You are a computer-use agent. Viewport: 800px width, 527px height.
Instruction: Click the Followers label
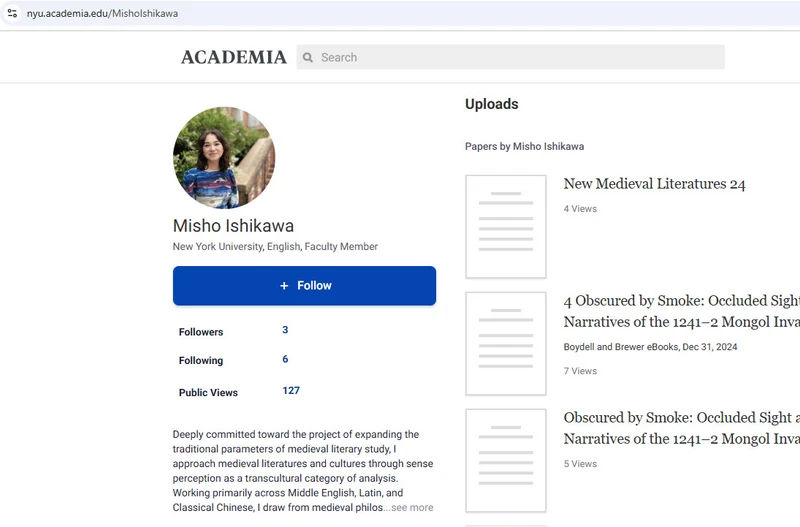[201, 332]
